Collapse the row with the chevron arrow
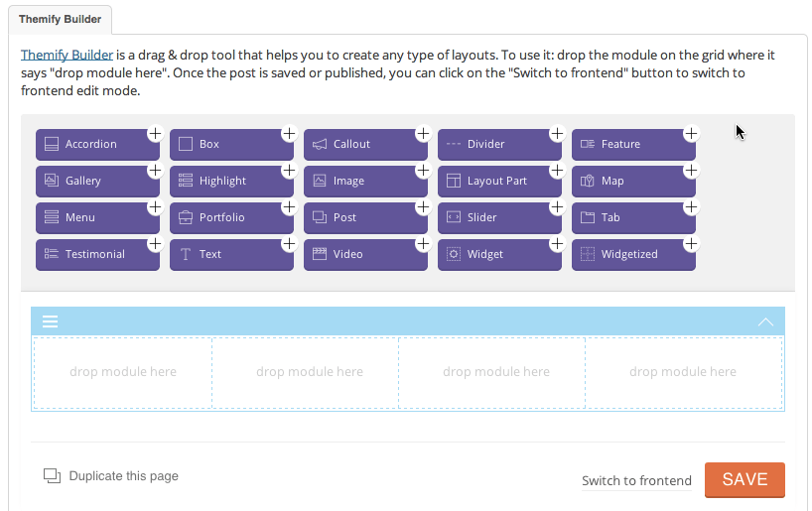This screenshot has height=511, width=812. tap(765, 321)
